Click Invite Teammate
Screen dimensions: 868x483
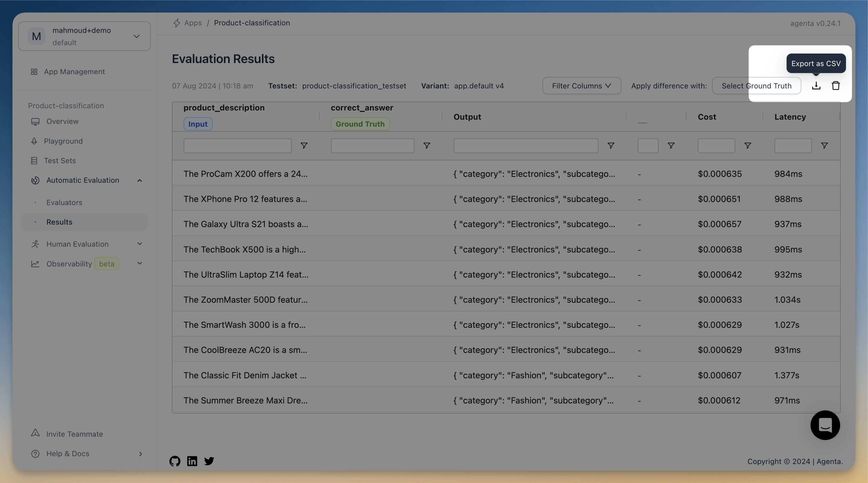point(74,434)
